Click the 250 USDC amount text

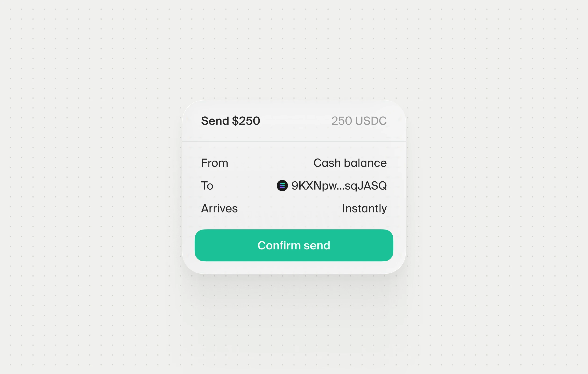coord(359,121)
